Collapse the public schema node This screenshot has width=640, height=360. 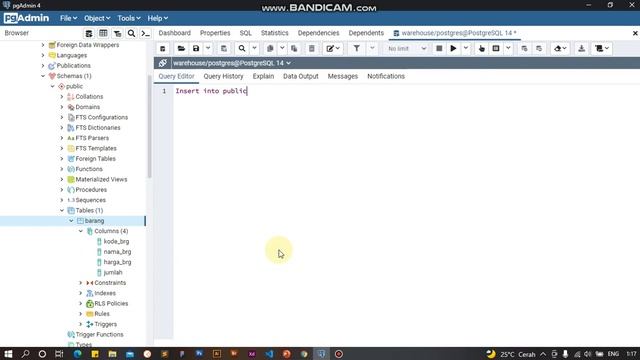tap(53, 86)
